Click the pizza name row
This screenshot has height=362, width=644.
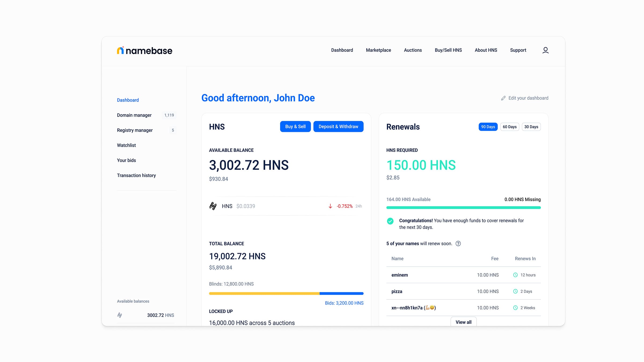coord(463,291)
